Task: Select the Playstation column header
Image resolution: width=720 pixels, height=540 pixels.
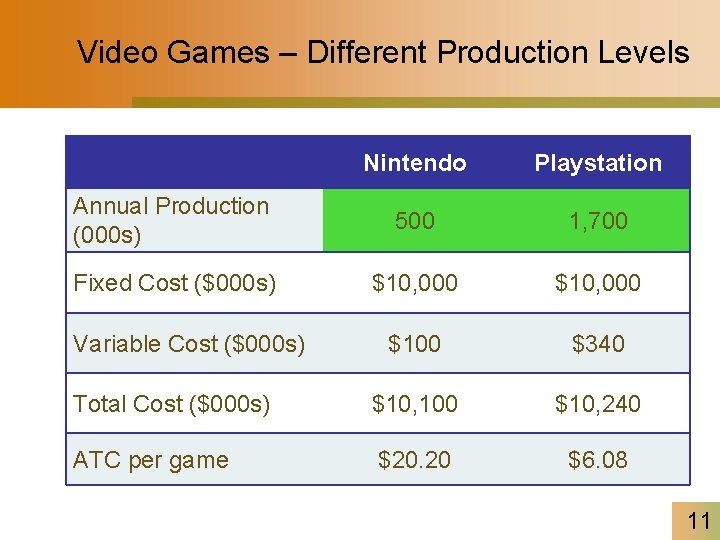Action: coord(598,163)
